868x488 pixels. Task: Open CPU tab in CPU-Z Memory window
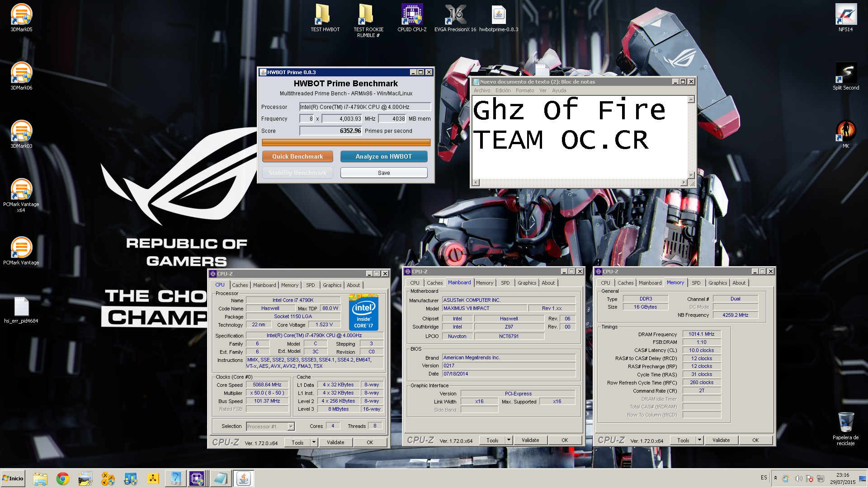click(605, 283)
